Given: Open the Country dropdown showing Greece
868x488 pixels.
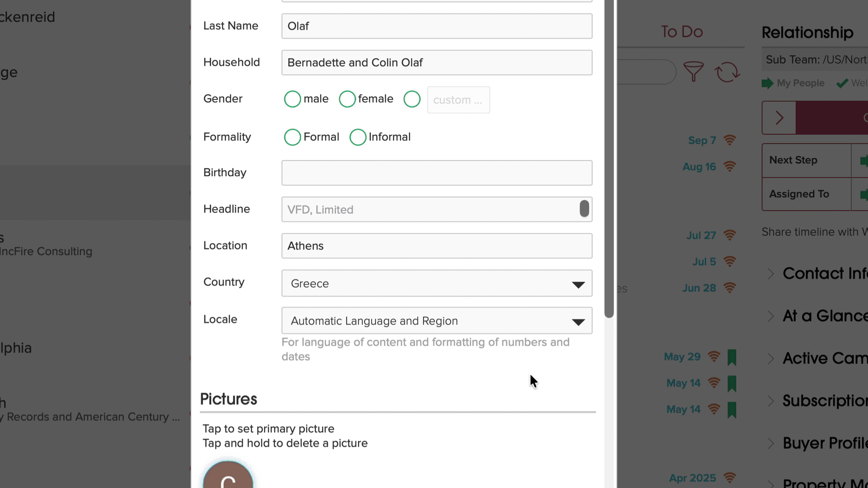Looking at the screenshot, I should point(437,283).
